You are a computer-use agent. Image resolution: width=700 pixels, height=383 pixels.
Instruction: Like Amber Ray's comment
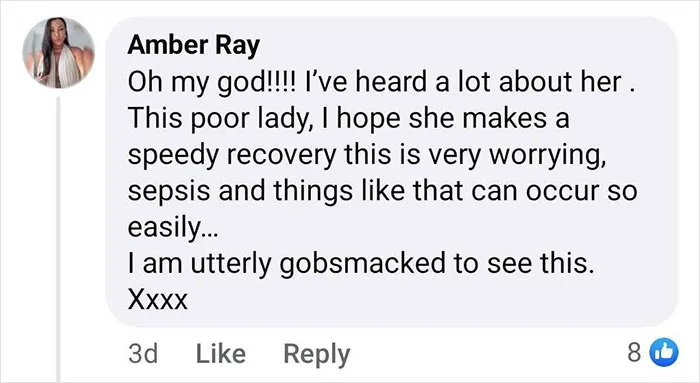tap(221, 354)
